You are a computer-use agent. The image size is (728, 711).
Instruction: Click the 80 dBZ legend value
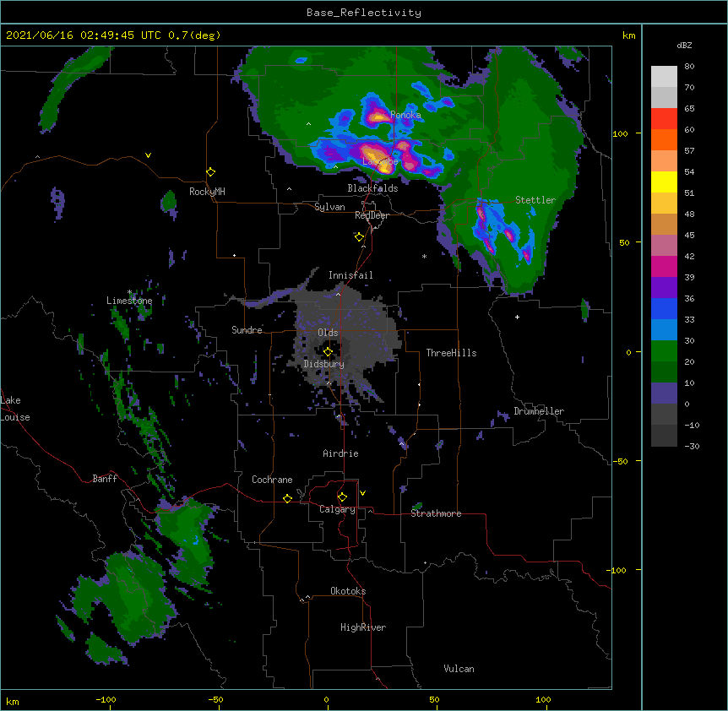click(689, 67)
